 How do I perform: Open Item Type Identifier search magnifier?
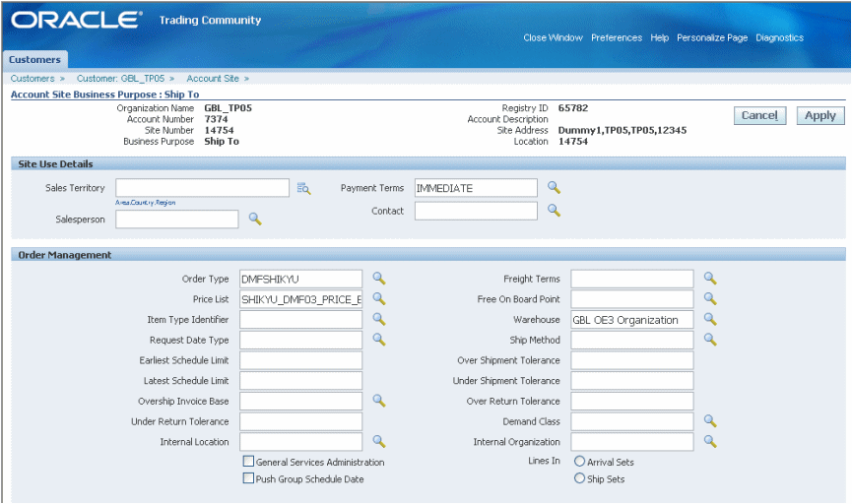pos(379,319)
